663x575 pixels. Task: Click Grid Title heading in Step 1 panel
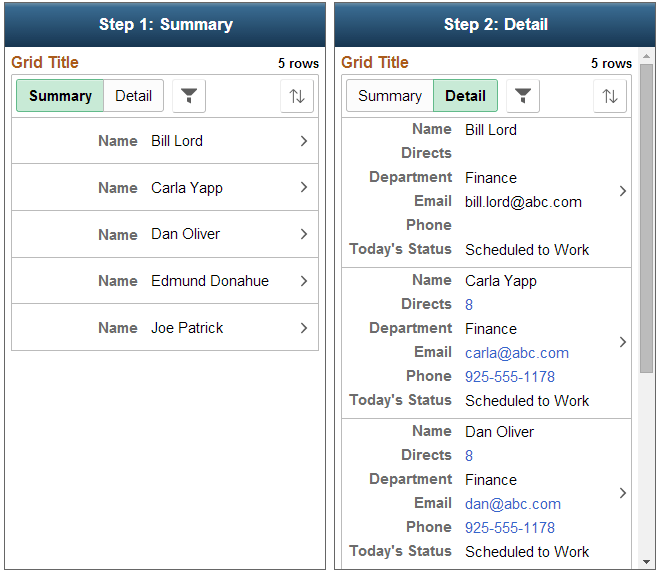(45, 63)
